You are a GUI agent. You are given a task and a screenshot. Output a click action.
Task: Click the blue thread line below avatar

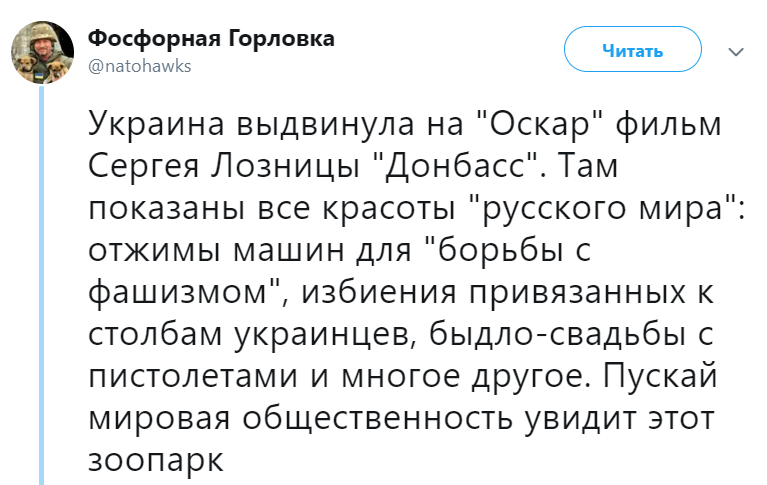pyautogui.click(x=42, y=285)
